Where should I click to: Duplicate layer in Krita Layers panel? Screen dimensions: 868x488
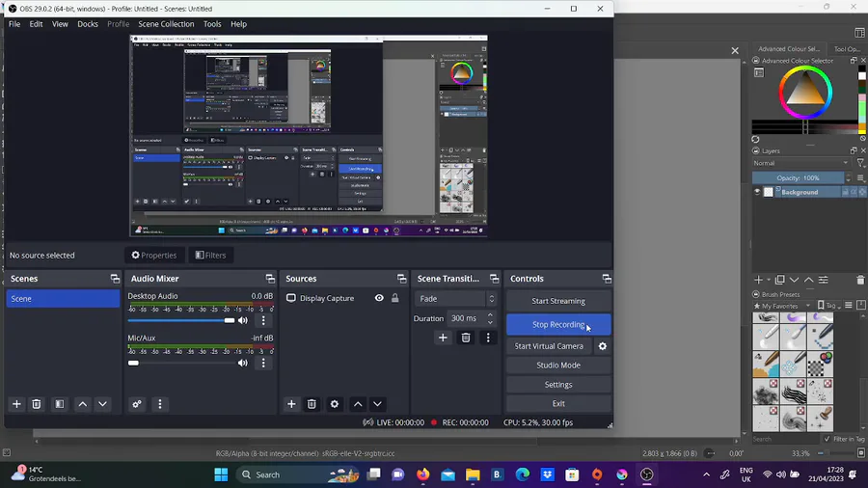[780, 280]
